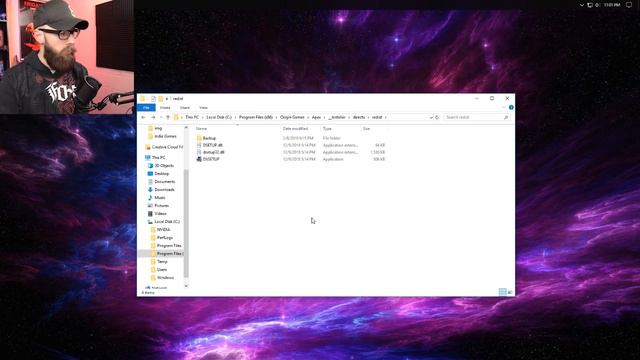This screenshot has height=360, width=640.
Task: Open the address bar history dropdown
Action: tap(431, 118)
